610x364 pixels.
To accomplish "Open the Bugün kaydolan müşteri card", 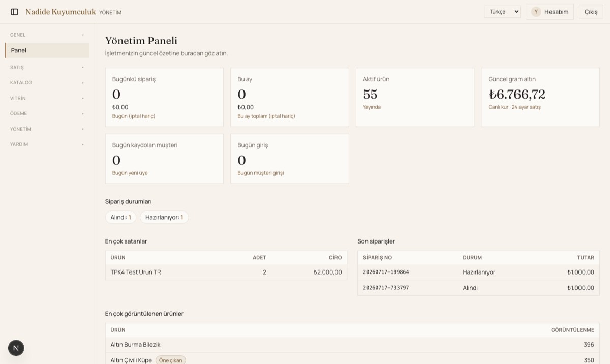I will [164, 159].
